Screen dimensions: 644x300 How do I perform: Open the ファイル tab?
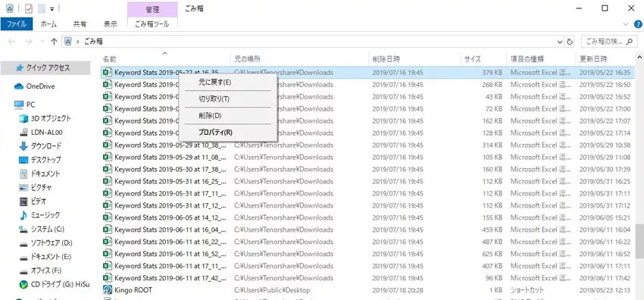pos(17,24)
